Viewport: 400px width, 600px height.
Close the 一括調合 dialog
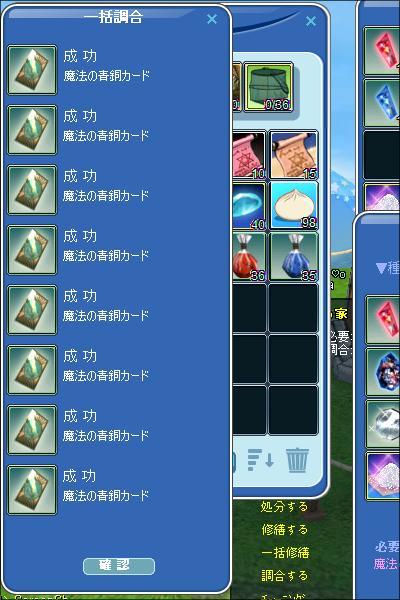[x=212, y=19]
